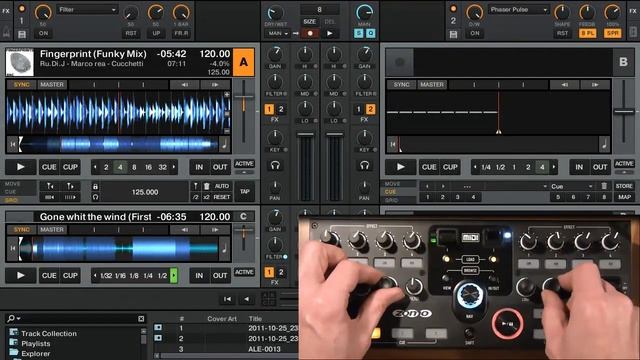Click the TAP tempo button
Screen dimensions: 640x360
(244, 191)
